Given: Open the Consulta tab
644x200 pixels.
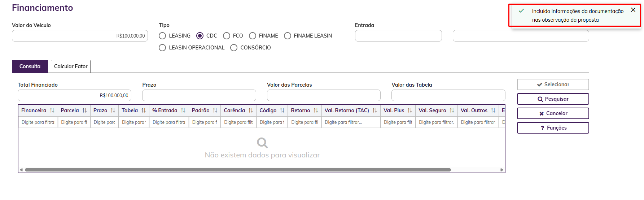Looking at the screenshot, I should tap(30, 66).
